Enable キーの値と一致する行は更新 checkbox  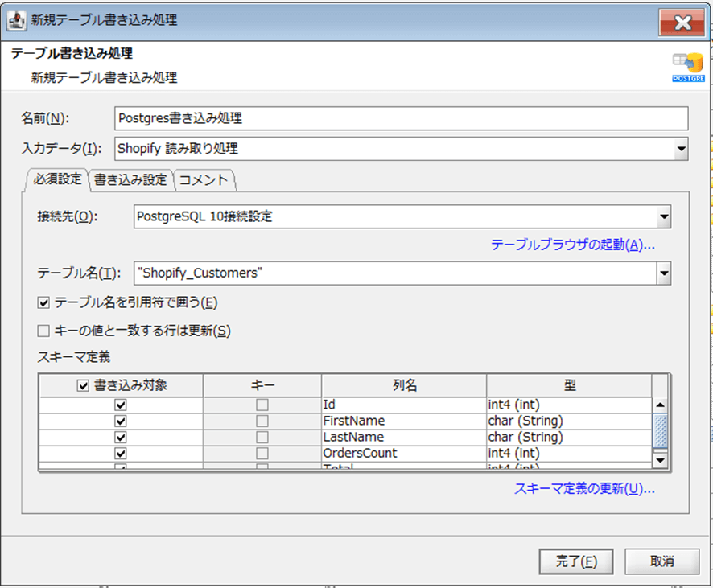tap(43, 331)
